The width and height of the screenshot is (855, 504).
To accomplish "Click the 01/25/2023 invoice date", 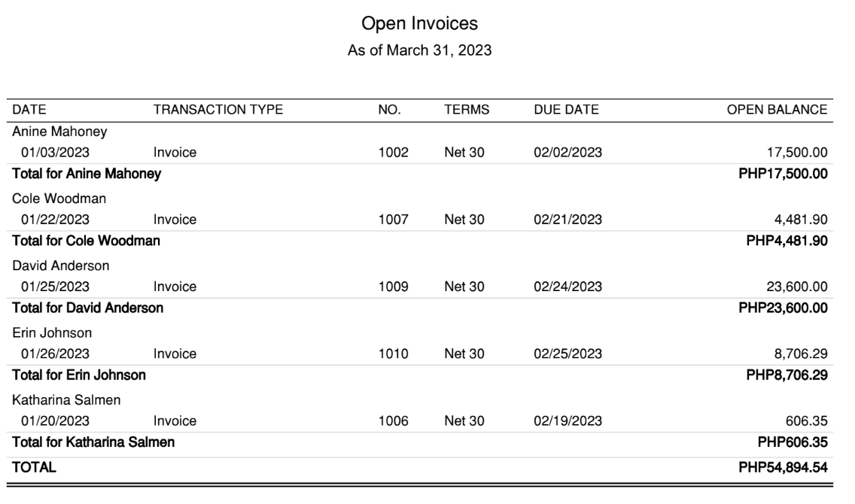I will (56, 287).
